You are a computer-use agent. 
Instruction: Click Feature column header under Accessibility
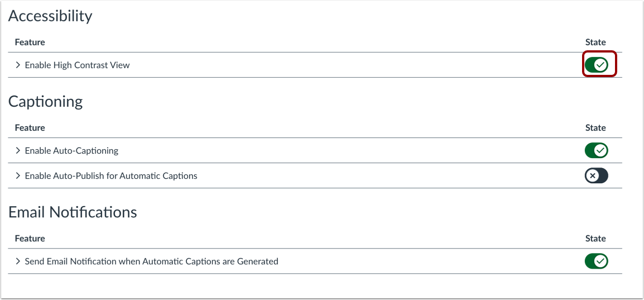(x=30, y=42)
